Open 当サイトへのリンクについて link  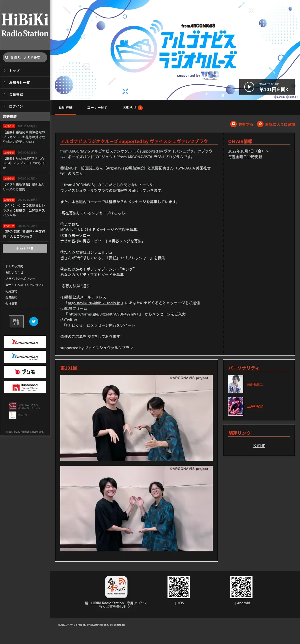(25, 285)
